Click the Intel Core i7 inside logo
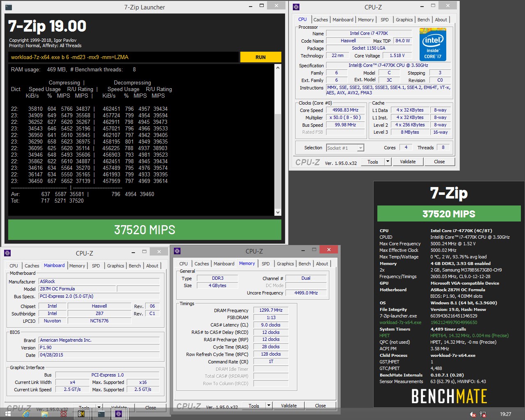Image resolution: width=525 pixels, height=420 pixels. (x=433, y=45)
